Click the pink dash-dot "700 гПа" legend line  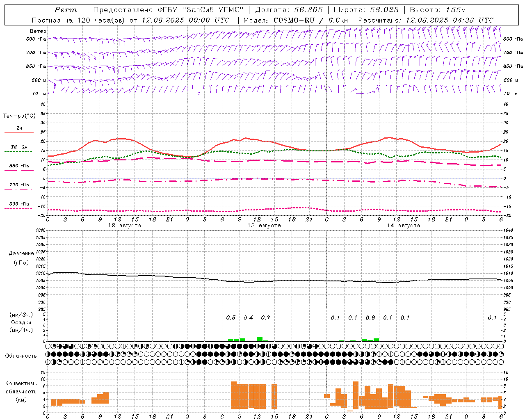pos(18,190)
